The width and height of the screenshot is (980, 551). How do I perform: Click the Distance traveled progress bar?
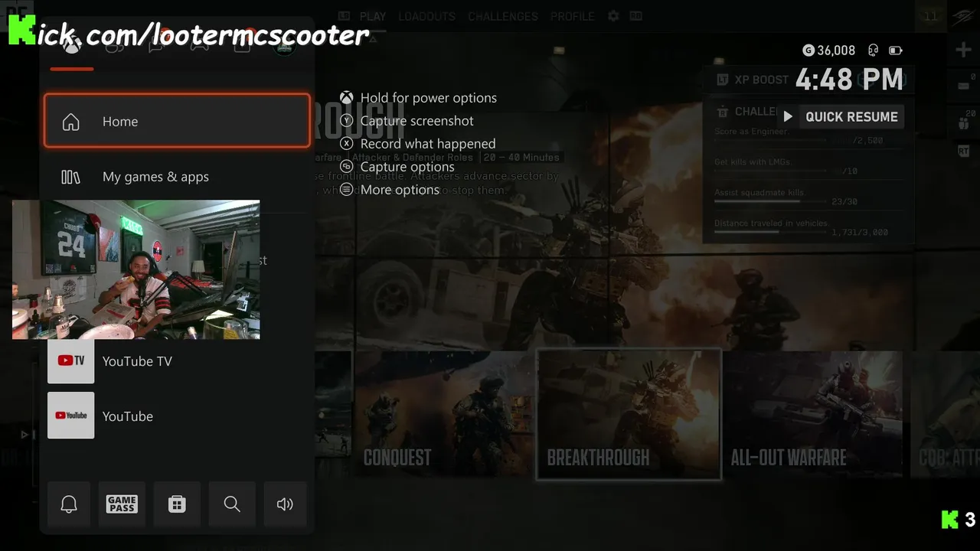point(771,232)
